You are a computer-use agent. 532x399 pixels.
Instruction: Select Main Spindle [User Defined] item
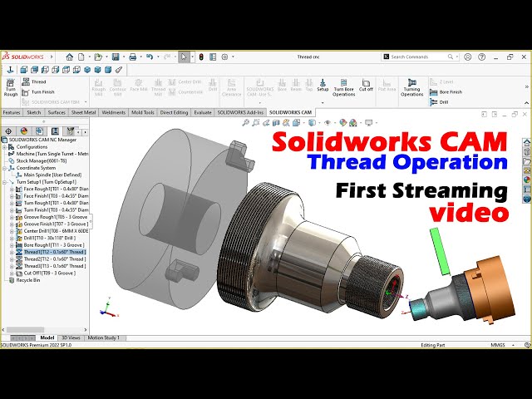tap(49, 175)
